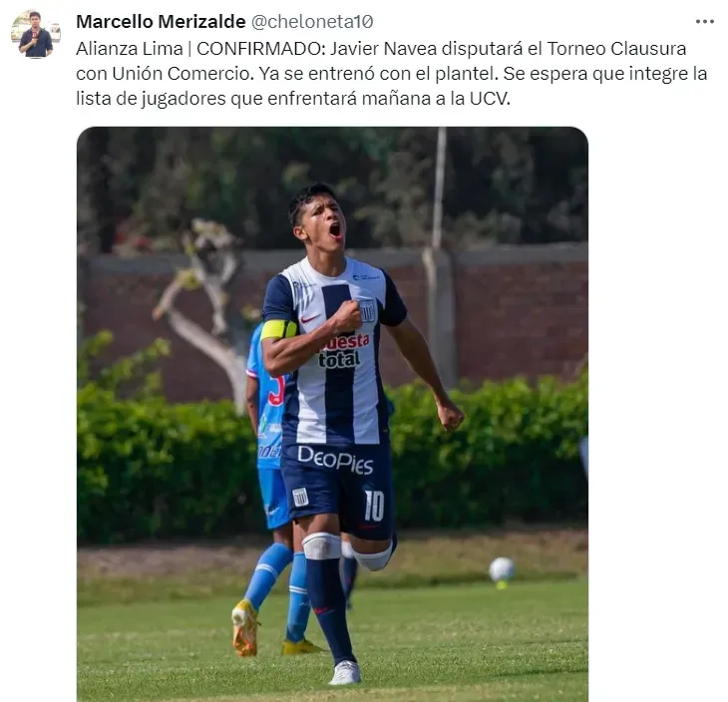Click the Torneo Clausura text
The width and height of the screenshot is (728, 702).
[616, 49]
